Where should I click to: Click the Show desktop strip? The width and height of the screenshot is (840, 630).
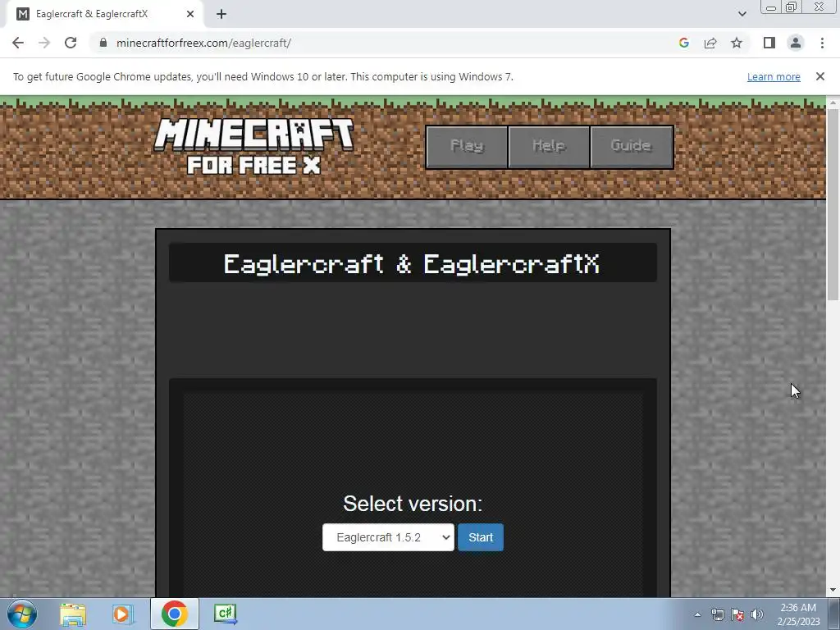pos(833,614)
